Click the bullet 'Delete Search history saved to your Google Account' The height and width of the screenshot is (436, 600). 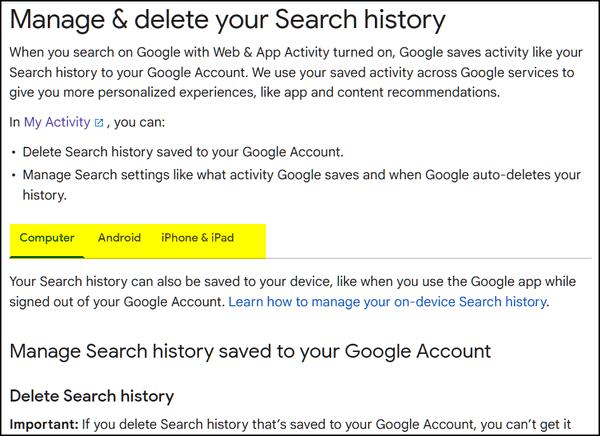click(183, 152)
